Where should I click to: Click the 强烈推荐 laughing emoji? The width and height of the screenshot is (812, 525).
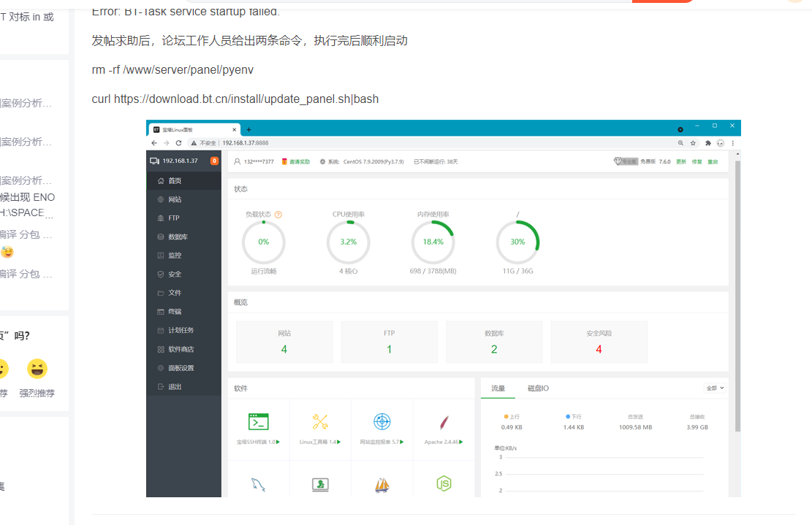point(37,369)
